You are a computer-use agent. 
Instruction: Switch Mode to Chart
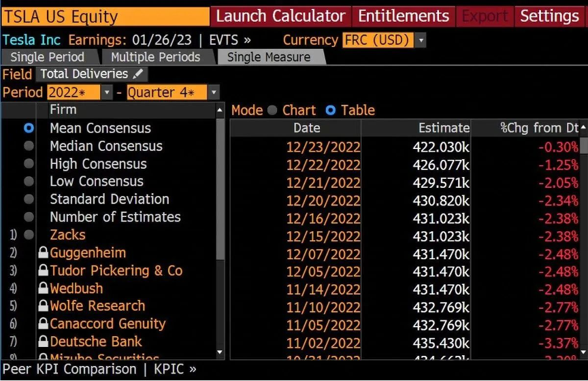tap(272, 110)
